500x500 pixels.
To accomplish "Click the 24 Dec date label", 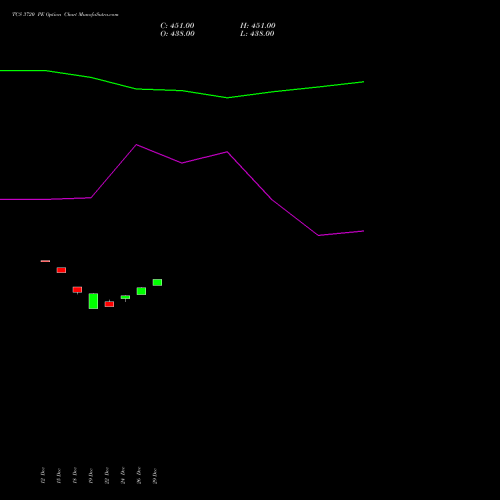I will pos(123,475).
